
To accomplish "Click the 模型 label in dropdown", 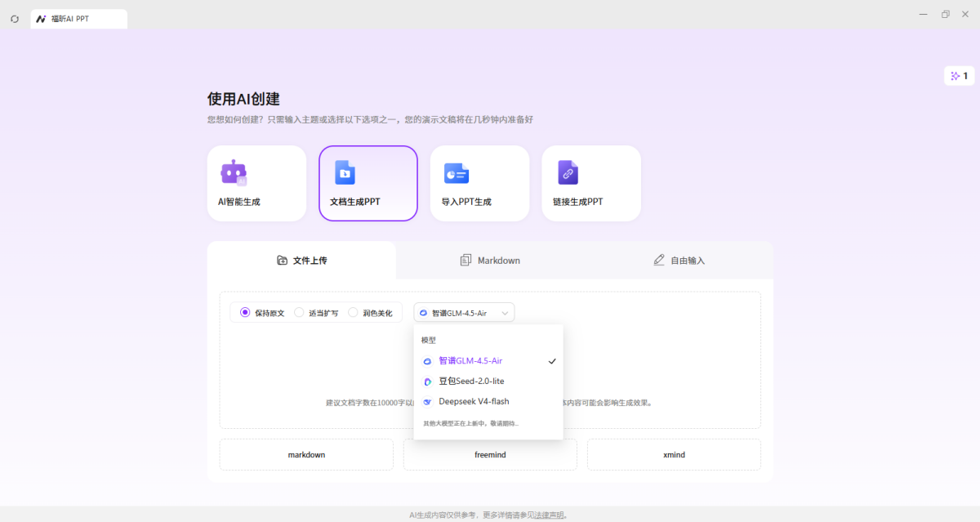I will [x=429, y=340].
